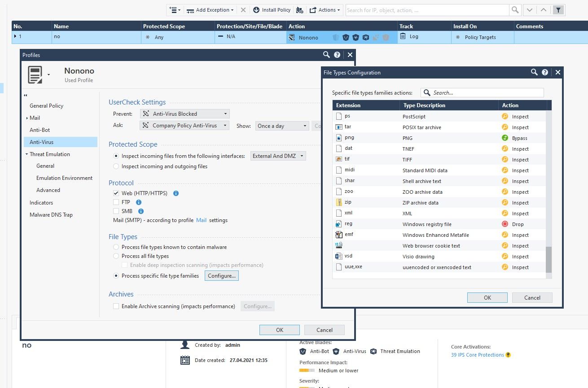Open the Add Exception dropdown
588x388 pixels.
[x=211, y=9]
